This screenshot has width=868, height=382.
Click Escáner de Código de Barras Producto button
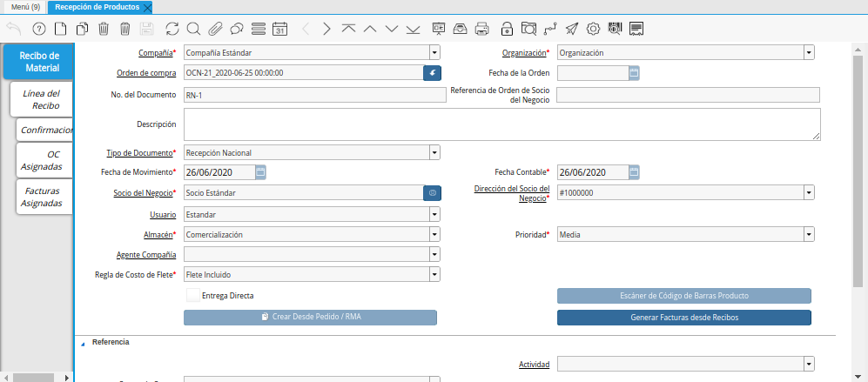683,296
